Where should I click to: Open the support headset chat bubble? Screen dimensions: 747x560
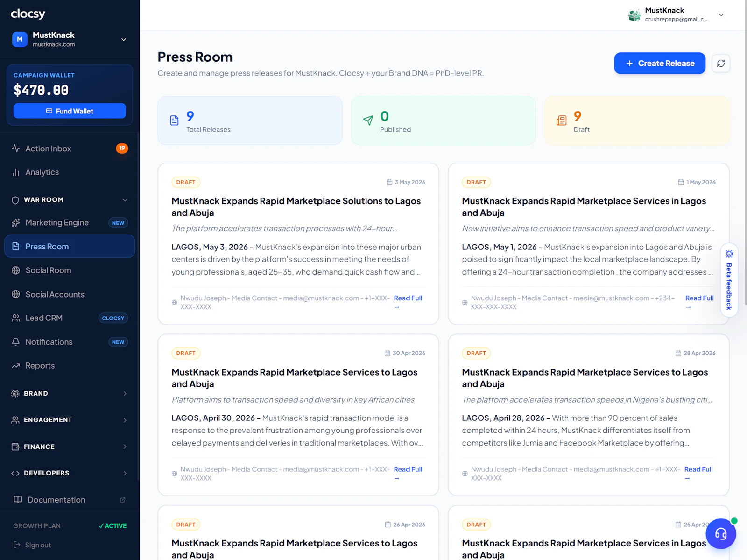(x=721, y=534)
